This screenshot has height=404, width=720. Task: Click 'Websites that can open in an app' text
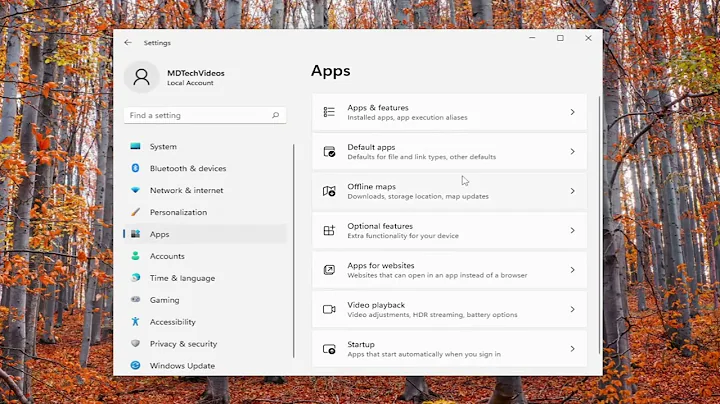[437, 275]
